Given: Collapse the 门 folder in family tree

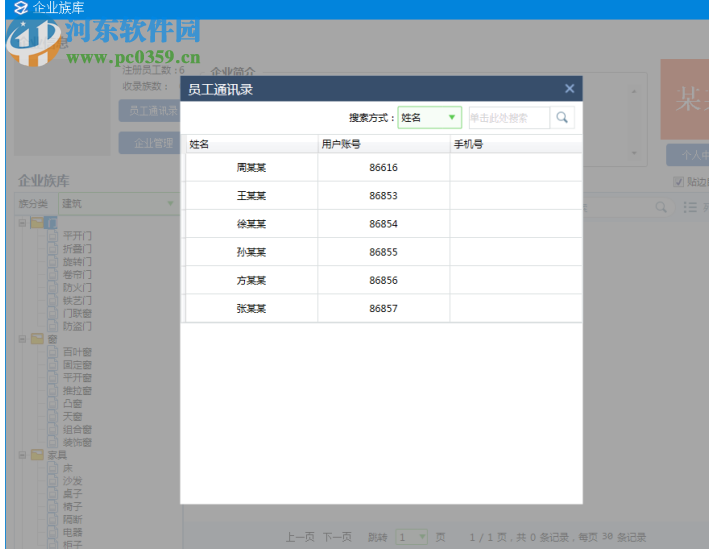Looking at the screenshot, I should coord(22,222).
